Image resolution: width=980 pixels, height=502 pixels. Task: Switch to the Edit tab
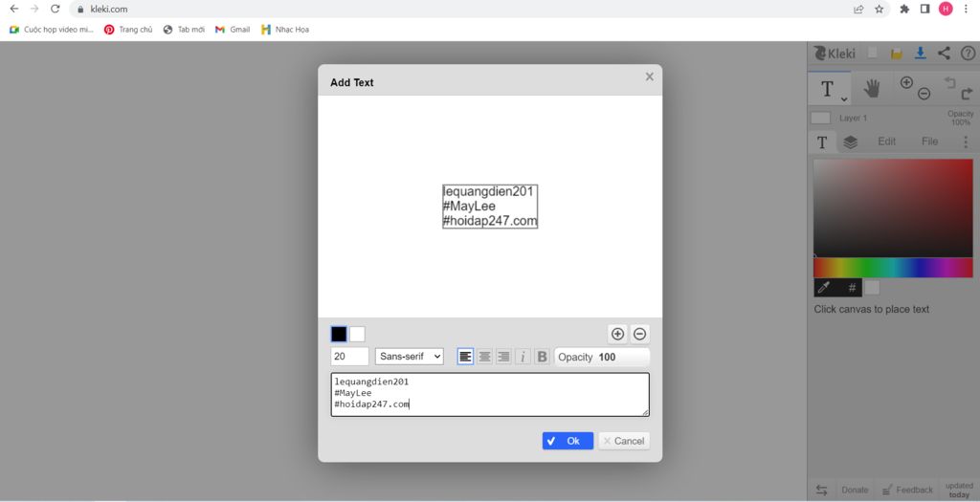click(886, 142)
